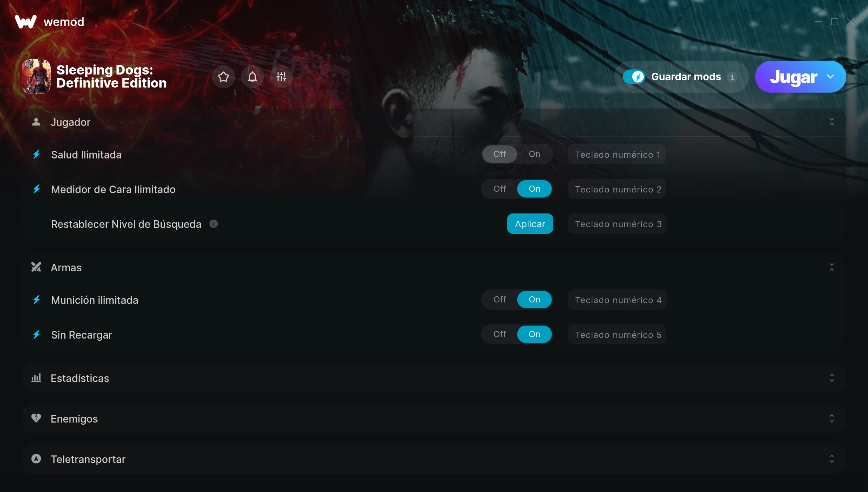Image resolution: width=868 pixels, height=492 pixels.
Task: Click info icon beside Guardar mods
Action: pyautogui.click(x=732, y=77)
